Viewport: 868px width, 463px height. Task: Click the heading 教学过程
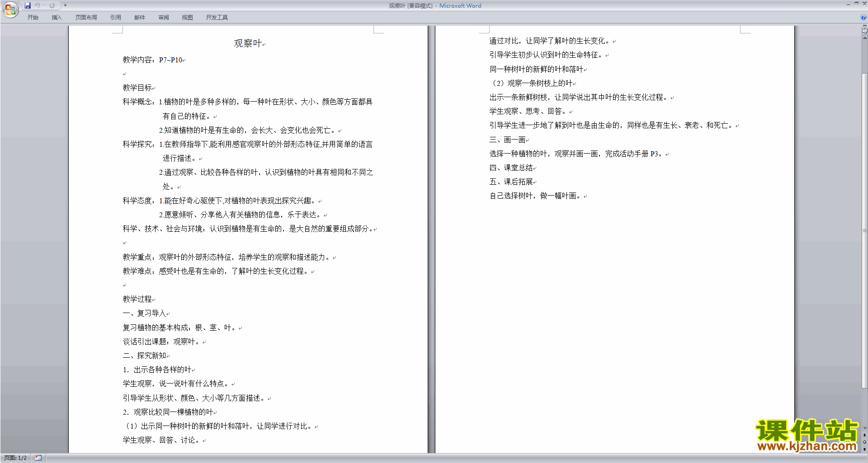pyautogui.click(x=137, y=299)
